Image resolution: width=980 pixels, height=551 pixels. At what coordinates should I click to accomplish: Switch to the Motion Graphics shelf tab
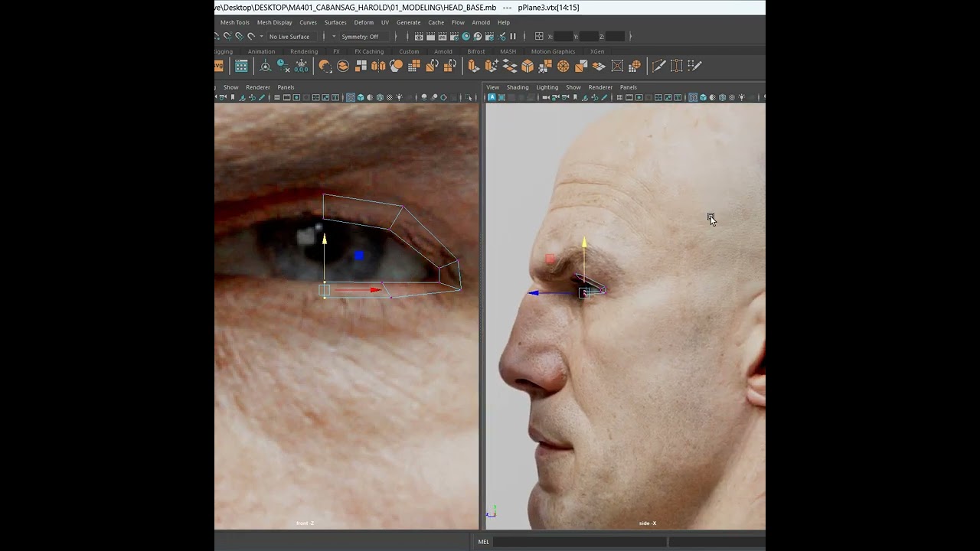pyautogui.click(x=553, y=51)
